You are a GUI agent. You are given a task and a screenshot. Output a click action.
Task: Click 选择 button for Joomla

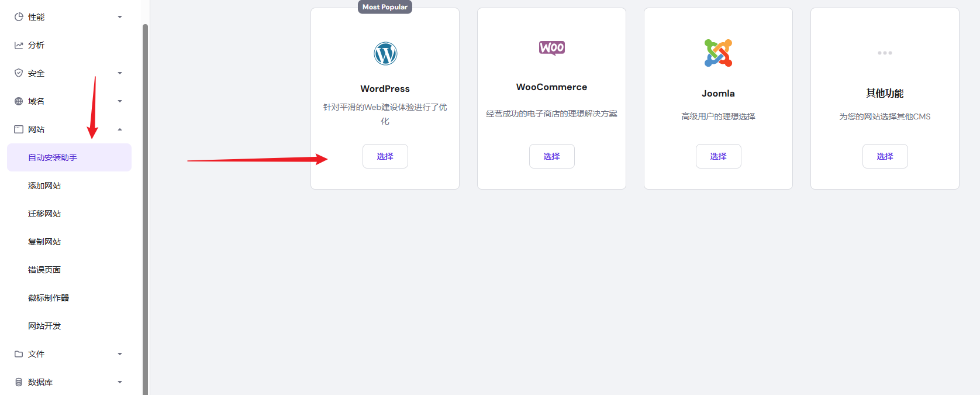click(719, 156)
